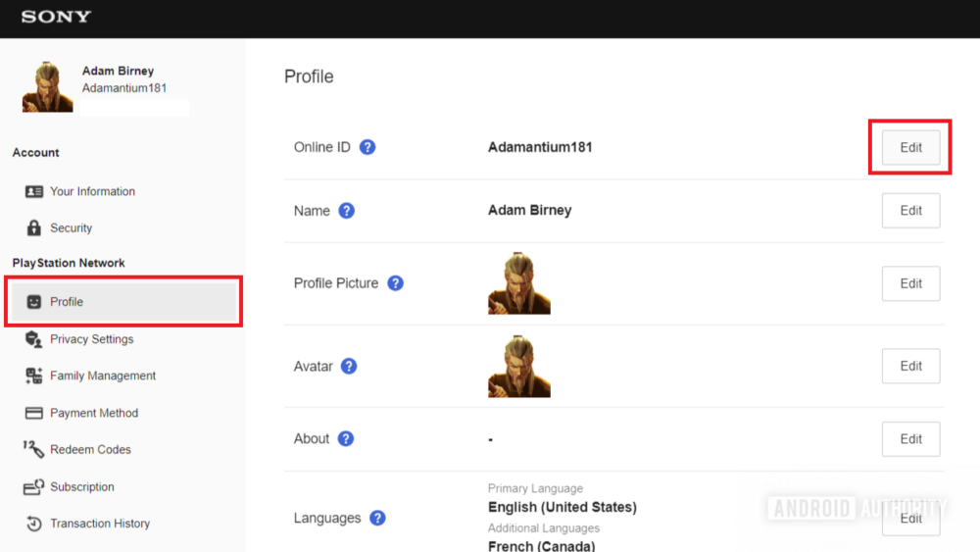Show help for the About field

coord(346,438)
